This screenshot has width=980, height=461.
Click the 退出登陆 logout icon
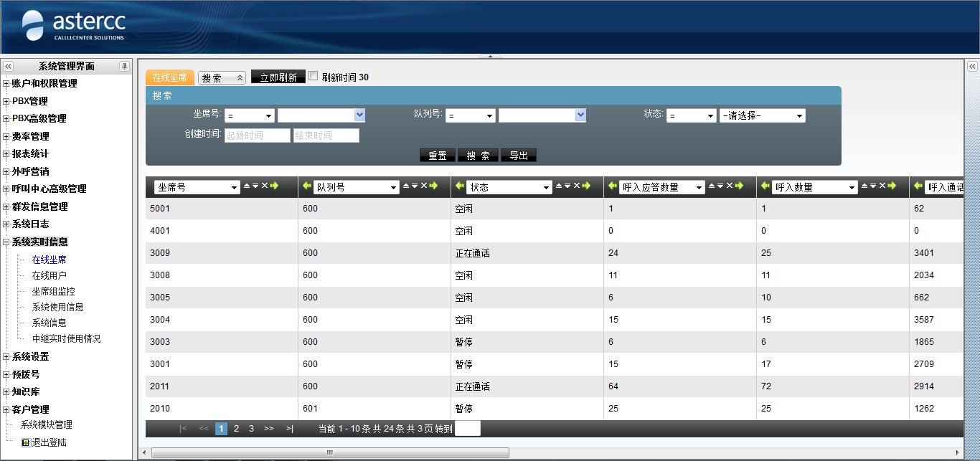[26, 442]
